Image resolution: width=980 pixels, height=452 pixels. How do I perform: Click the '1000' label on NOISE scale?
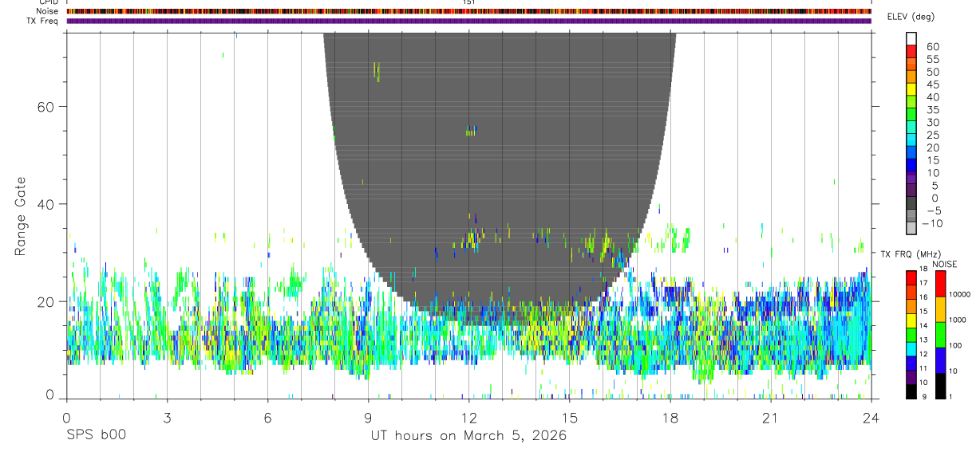click(x=958, y=319)
